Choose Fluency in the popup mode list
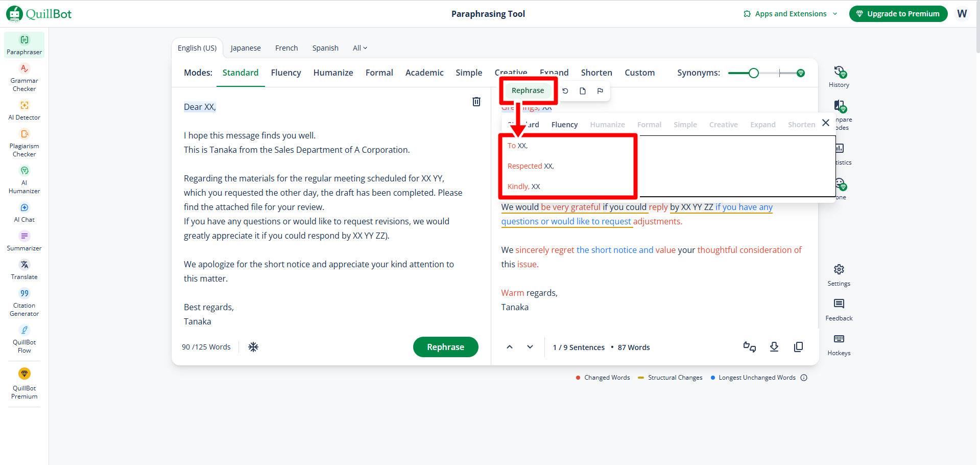The height and width of the screenshot is (465, 980). 564,125
